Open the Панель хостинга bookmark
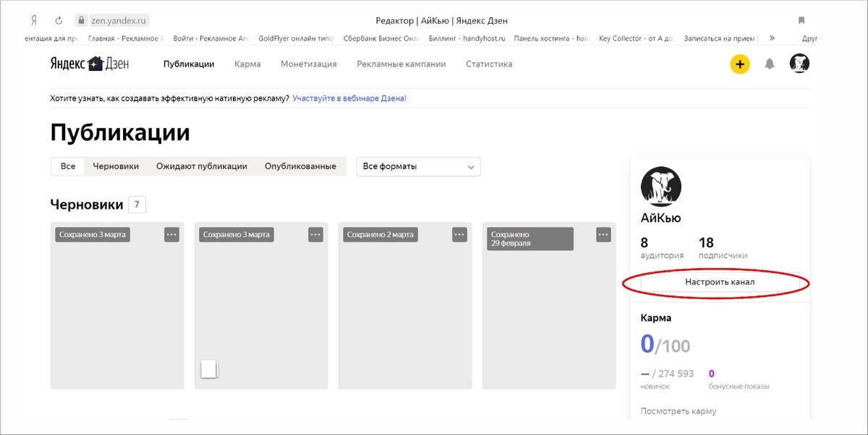This screenshot has width=868, height=435. (x=551, y=38)
